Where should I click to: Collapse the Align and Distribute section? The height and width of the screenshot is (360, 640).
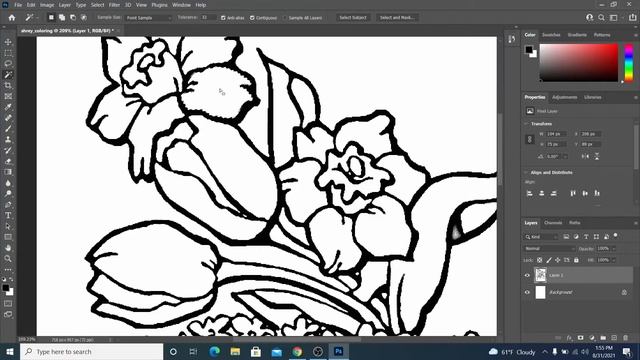[x=526, y=173]
